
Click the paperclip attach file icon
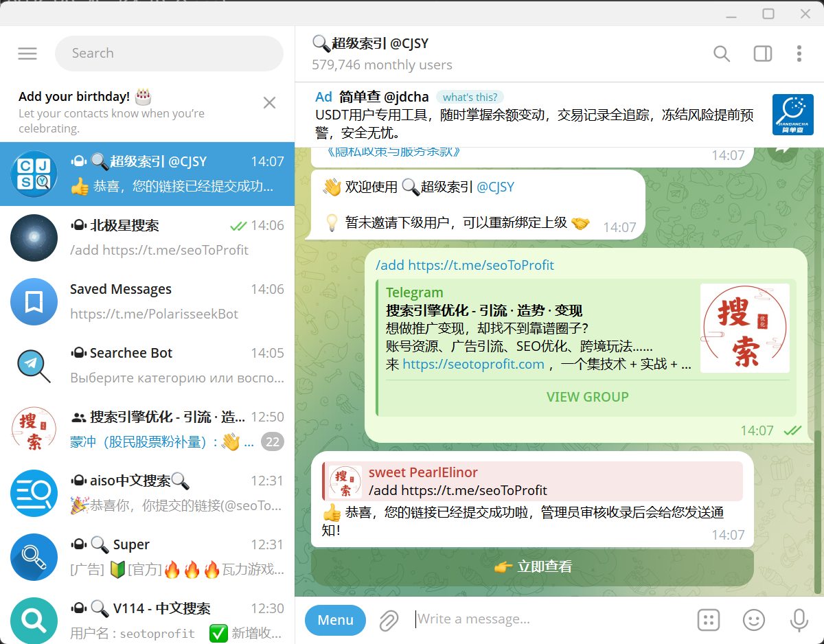pos(389,620)
